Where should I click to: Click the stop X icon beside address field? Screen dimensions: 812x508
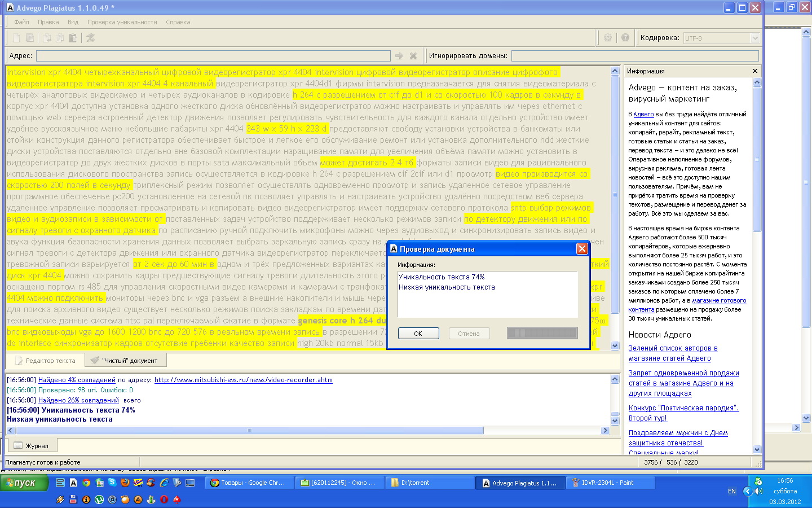pos(413,56)
